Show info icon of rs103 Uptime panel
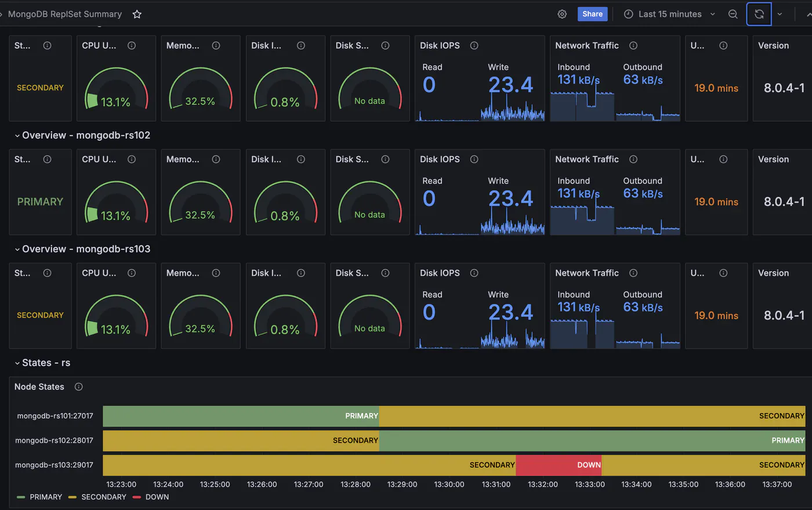This screenshot has height=510, width=812. click(723, 273)
